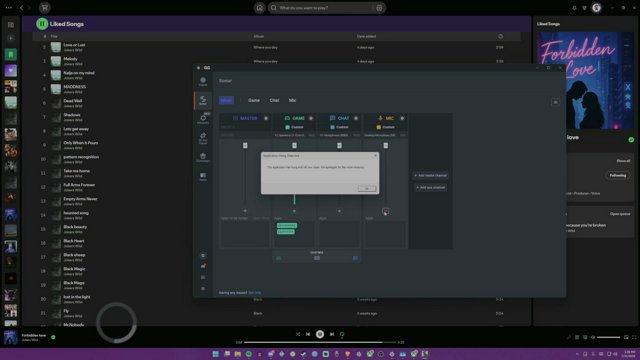Skip to next track in Spotify

(x=332, y=334)
